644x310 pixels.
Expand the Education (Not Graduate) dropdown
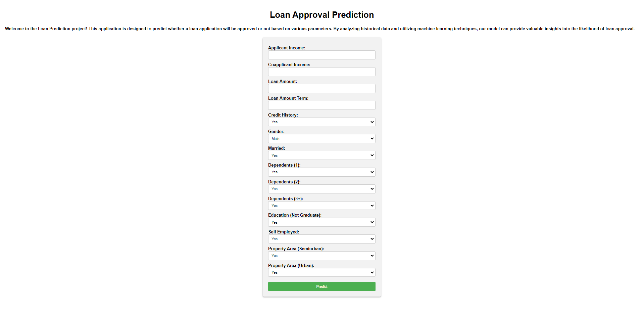click(x=321, y=222)
